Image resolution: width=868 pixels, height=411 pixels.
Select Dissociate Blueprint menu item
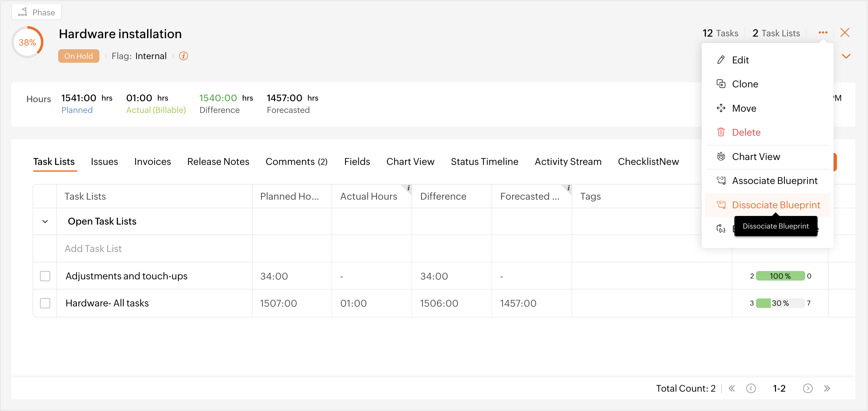775,205
